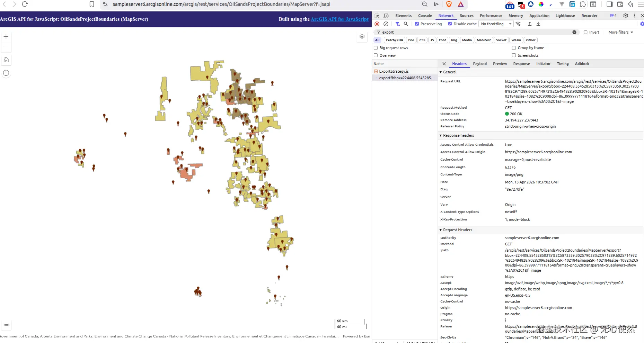Open the Payload tab

pos(480,64)
